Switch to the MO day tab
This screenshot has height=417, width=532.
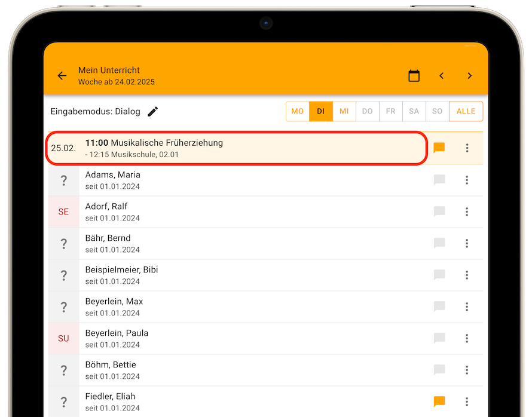[x=298, y=111]
